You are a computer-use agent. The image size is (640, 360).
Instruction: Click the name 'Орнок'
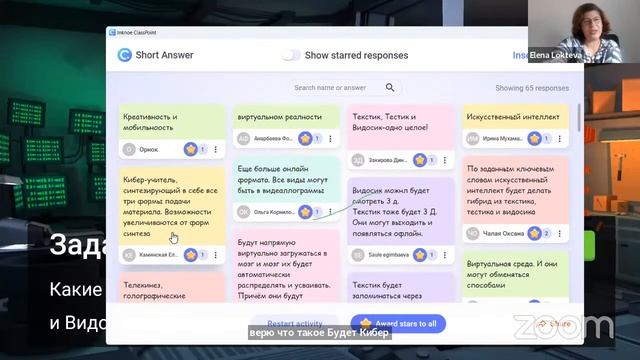coord(149,150)
